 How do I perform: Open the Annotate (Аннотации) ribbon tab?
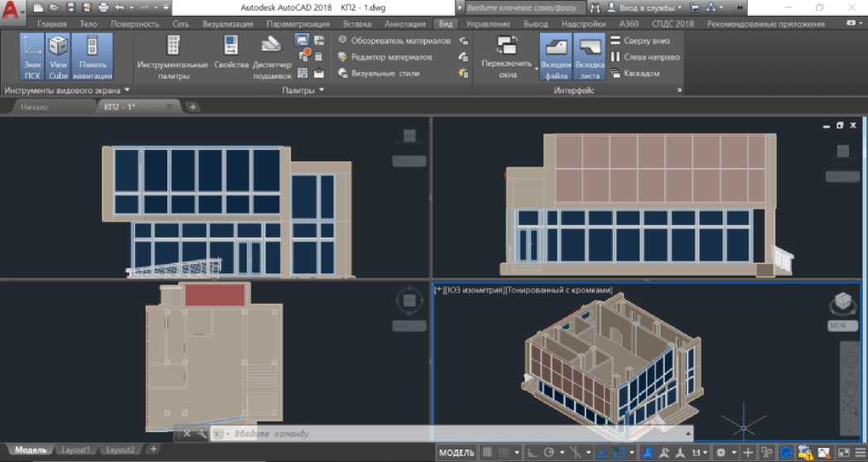[405, 24]
